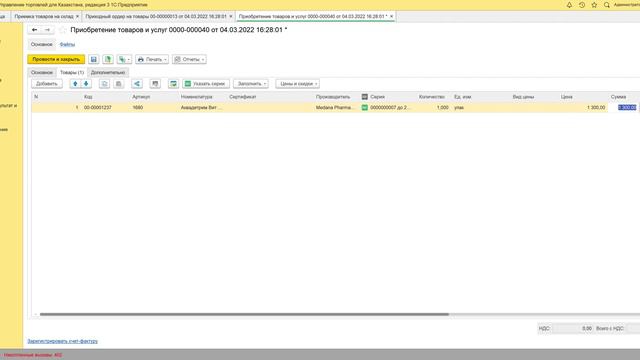
Task: Click the green data collection terminal icon
Action: tap(173, 84)
